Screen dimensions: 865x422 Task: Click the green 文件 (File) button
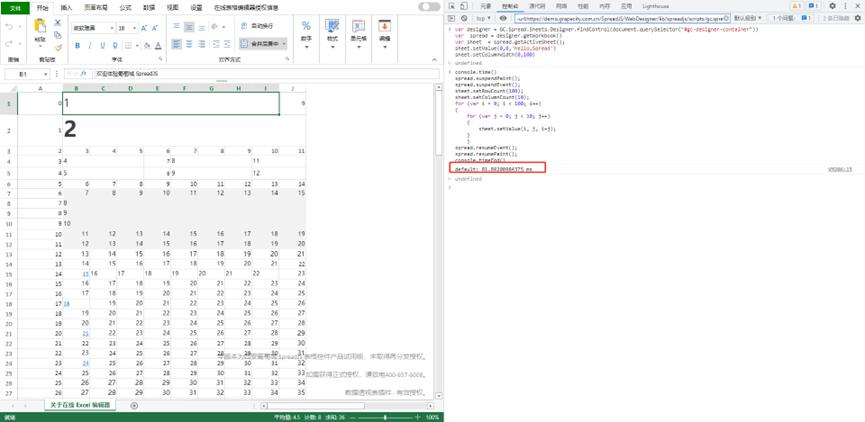pos(14,6)
